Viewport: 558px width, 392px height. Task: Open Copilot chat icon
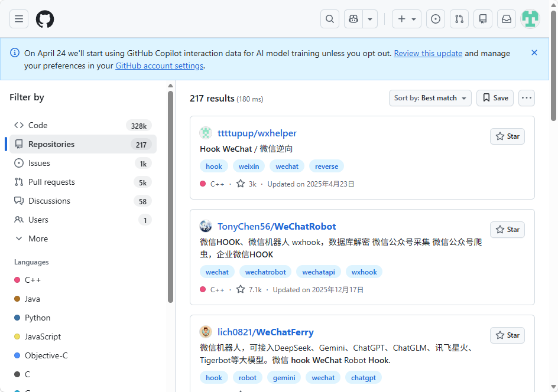pyautogui.click(x=353, y=19)
